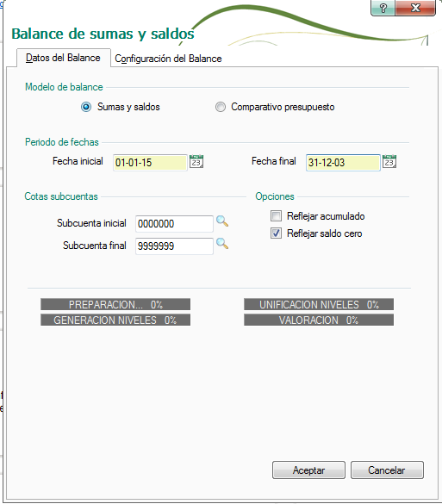Image resolution: width=442 pixels, height=504 pixels.
Task: Select Sumas y saldos radio option
Action: tap(86, 107)
